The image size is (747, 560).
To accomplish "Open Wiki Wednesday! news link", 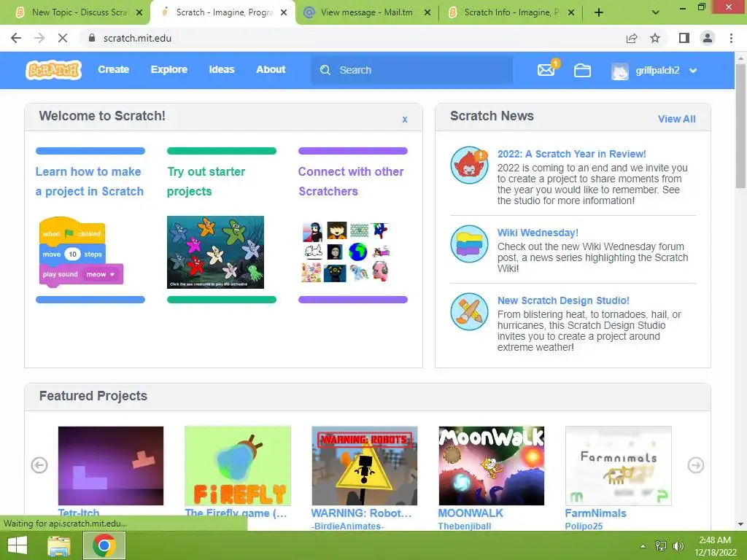I will (x=538, y=233).
